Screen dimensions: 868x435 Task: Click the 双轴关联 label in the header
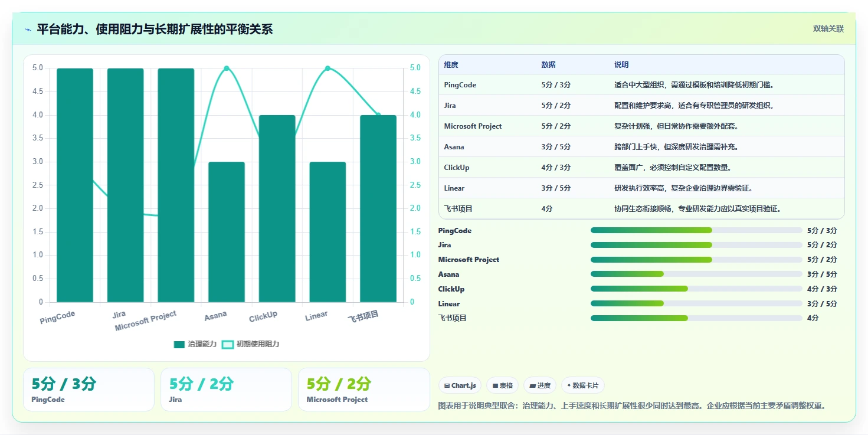click(828, 28)
